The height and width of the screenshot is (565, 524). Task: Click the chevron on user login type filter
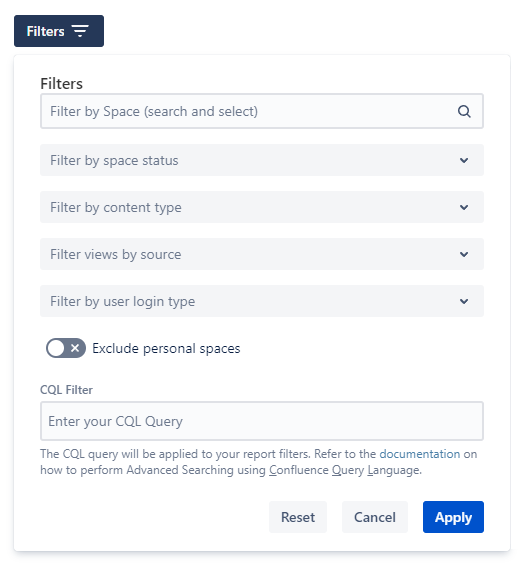(x=464, y=301)
